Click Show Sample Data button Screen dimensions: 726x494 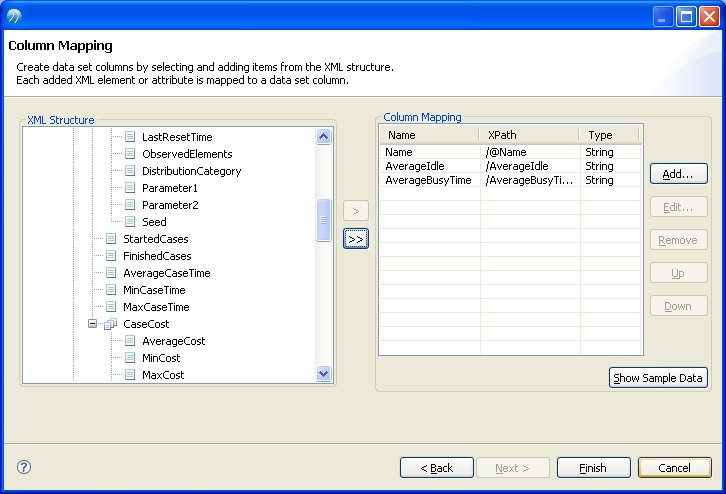(x=659, y=378)
